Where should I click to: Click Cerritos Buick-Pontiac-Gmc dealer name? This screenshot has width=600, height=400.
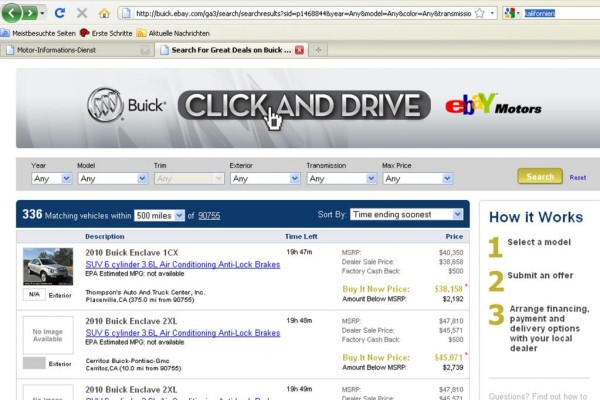[x=127, y=361]
